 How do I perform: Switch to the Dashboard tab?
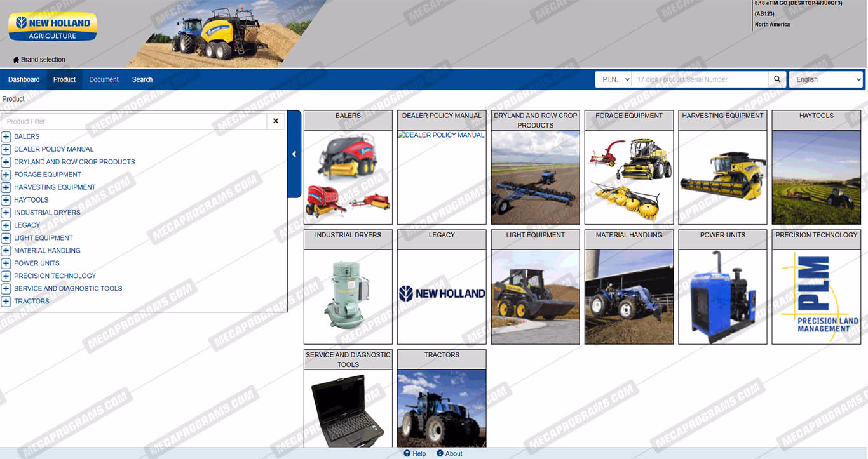[x=24, y=79]
